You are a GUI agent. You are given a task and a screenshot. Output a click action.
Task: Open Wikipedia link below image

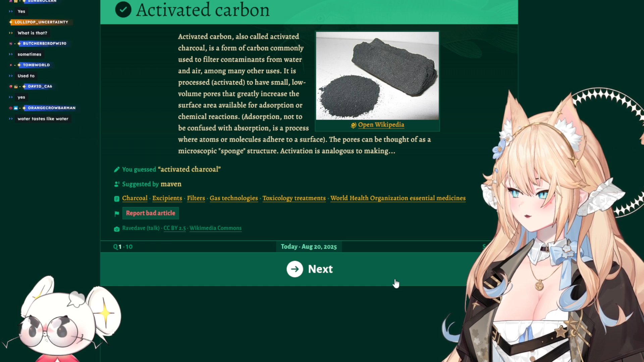[x=381, y=125]
